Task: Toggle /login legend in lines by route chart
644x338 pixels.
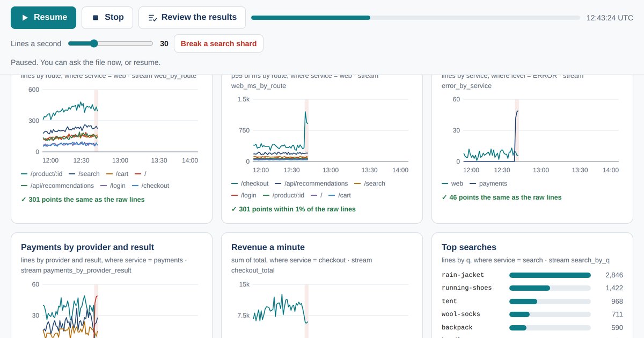Action: click(113, 186)
